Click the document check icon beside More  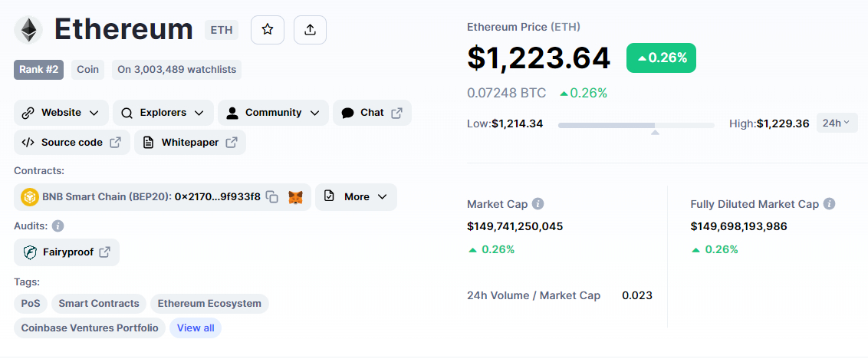[329, 196]
